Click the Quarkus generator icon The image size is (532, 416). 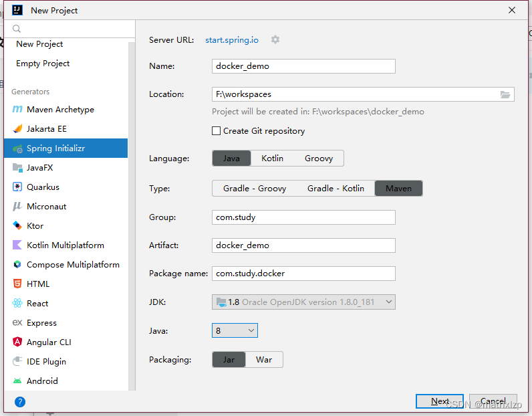pyautogui.click(x=17, y=187)
